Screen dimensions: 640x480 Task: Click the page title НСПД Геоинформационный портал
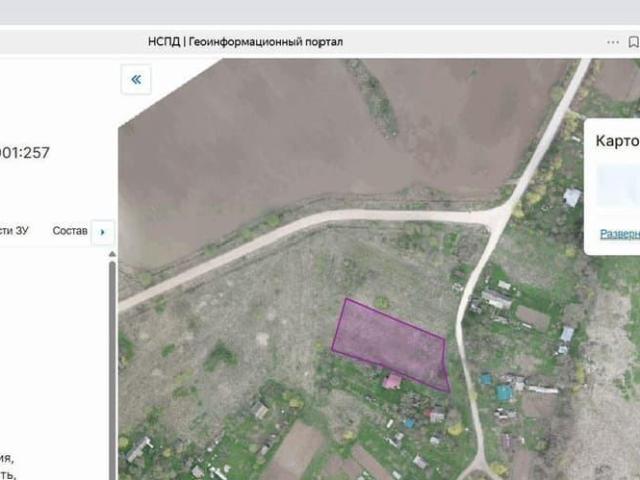[x=245, y=42]
